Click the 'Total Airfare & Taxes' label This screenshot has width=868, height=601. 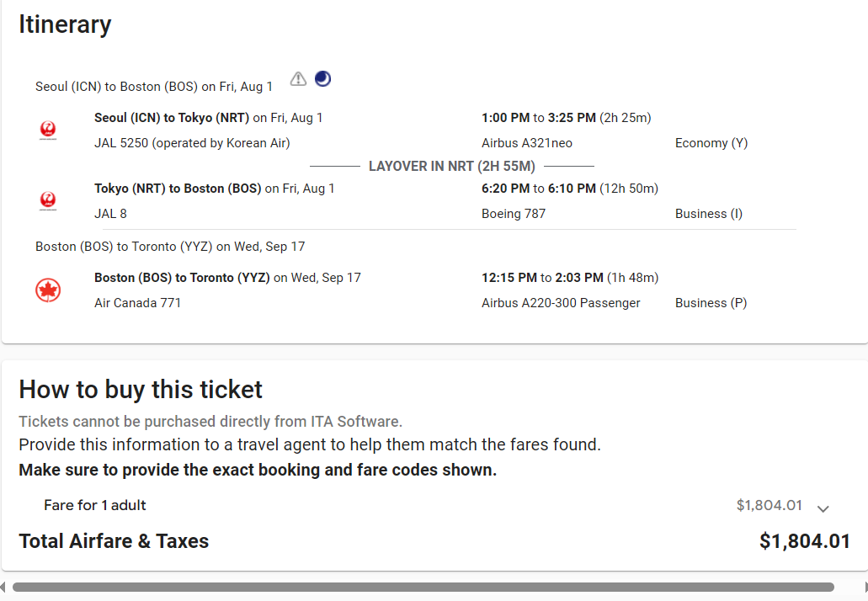point(114,541)
